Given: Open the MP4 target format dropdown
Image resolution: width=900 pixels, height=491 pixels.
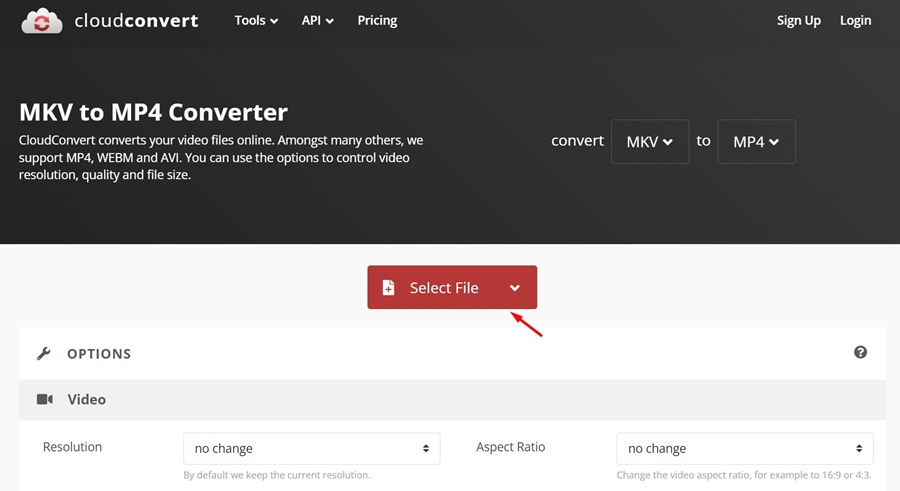Looking at the screenshot, I should pos(757,141).
